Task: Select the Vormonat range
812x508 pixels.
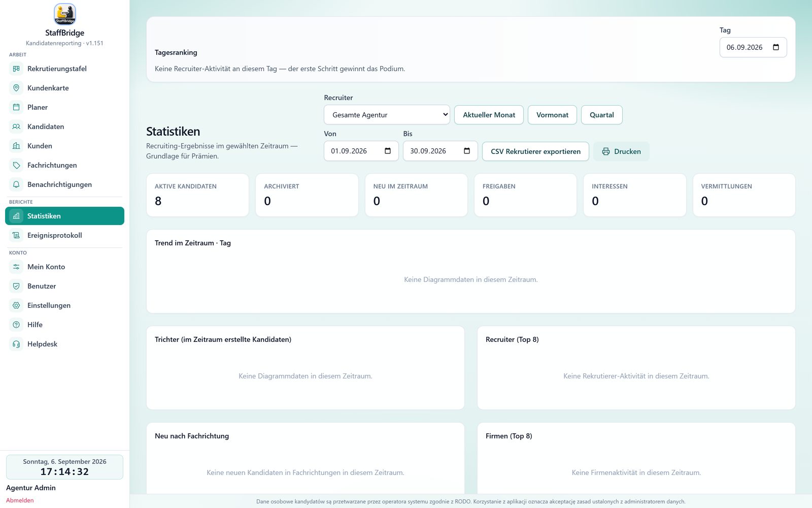Action: (552, 115)
